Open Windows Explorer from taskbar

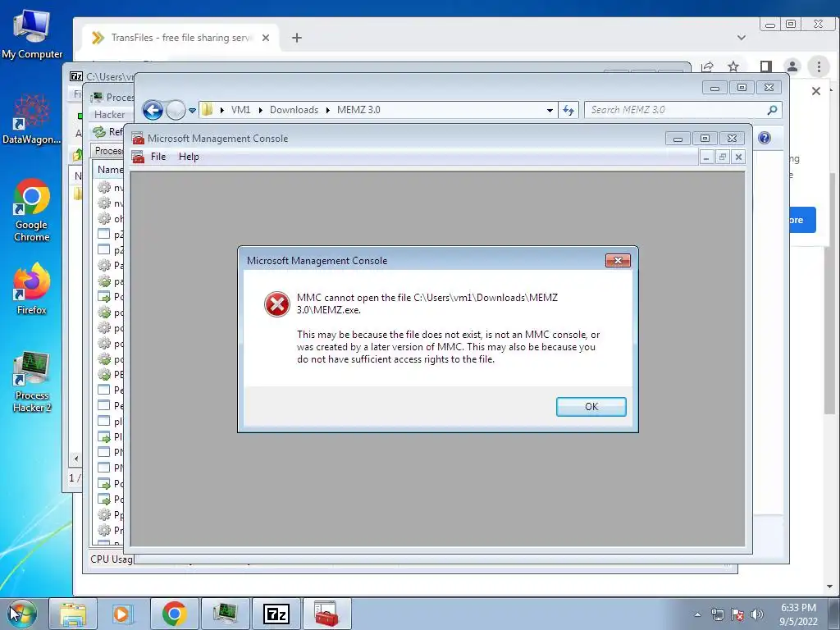tap(73, 614)
